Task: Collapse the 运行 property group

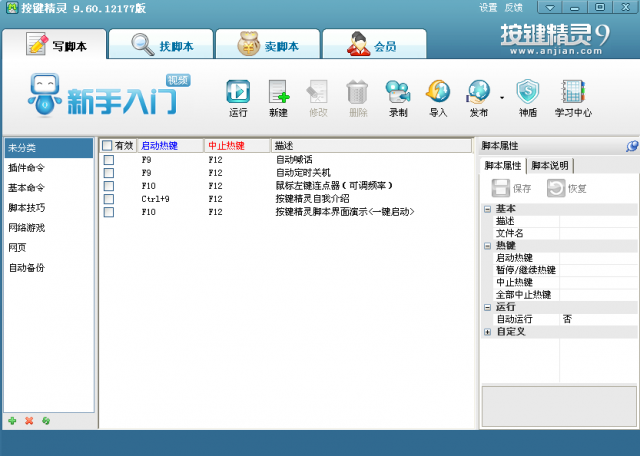Action: (487, 307)
